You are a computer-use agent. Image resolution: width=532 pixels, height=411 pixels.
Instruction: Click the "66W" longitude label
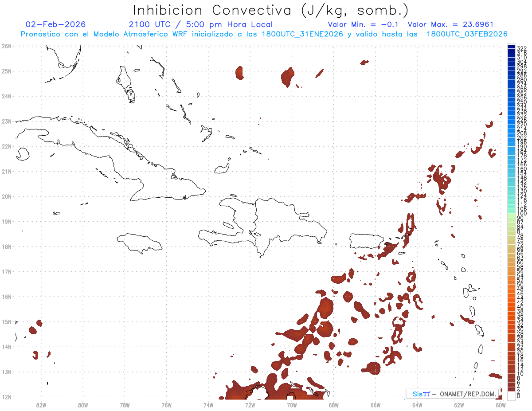(375, 404)
